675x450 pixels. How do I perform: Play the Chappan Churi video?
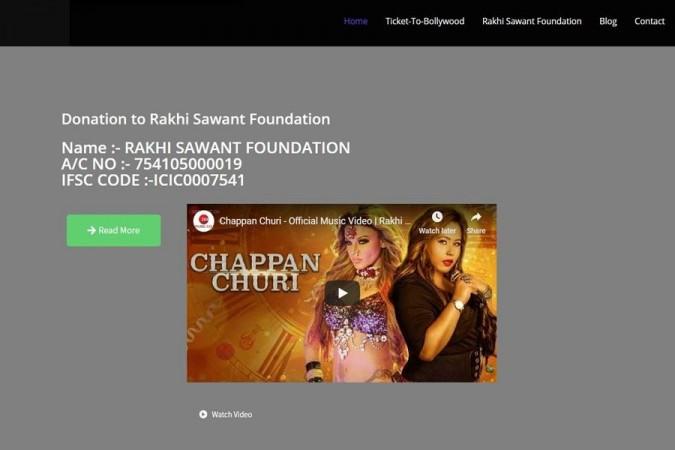point(342,293)
